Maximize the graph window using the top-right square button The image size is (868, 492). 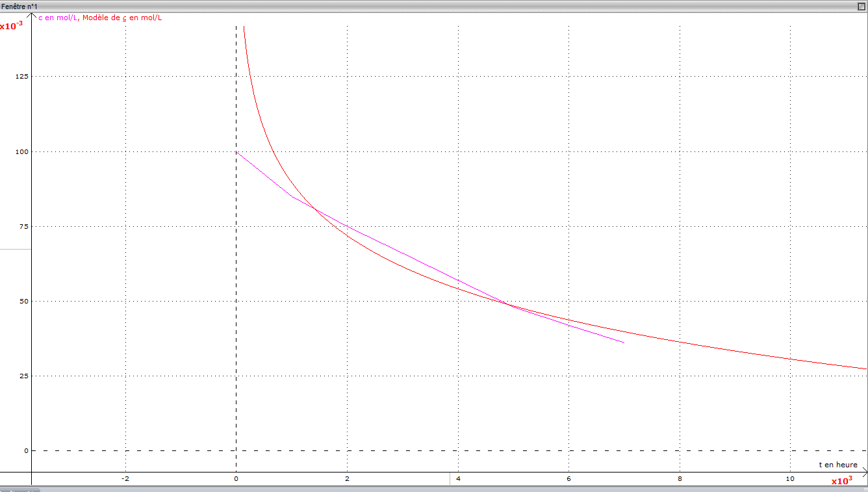tap(861, 6)
